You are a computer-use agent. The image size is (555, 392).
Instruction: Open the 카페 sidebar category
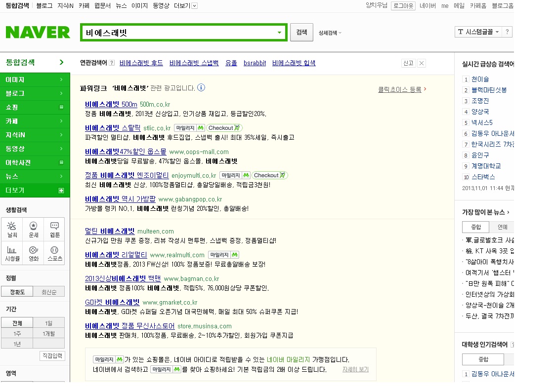click(35, 121)
